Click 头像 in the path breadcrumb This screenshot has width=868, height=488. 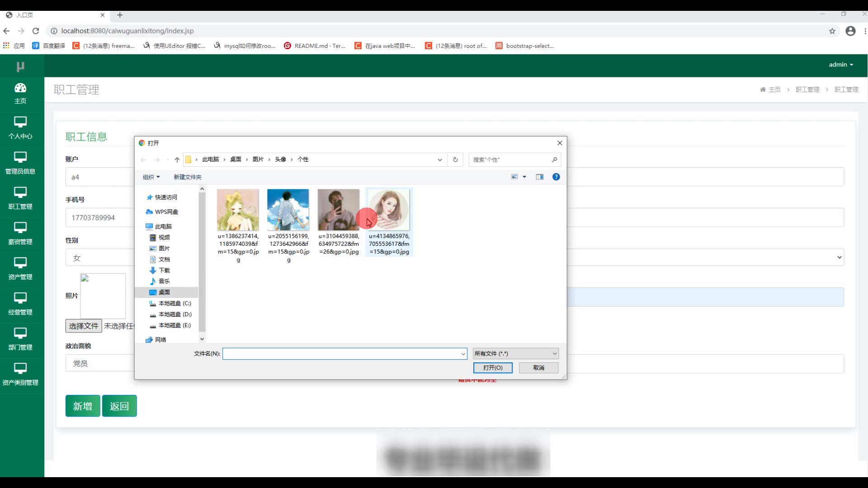point(280,160)
